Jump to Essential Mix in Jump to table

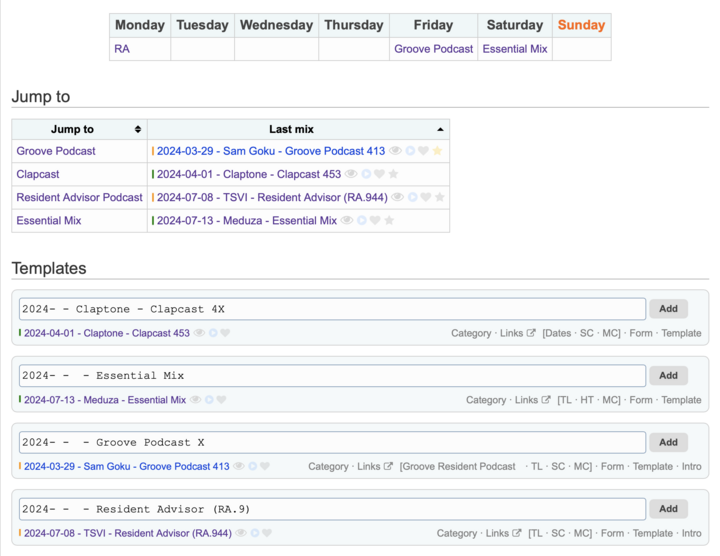point(49,220)
